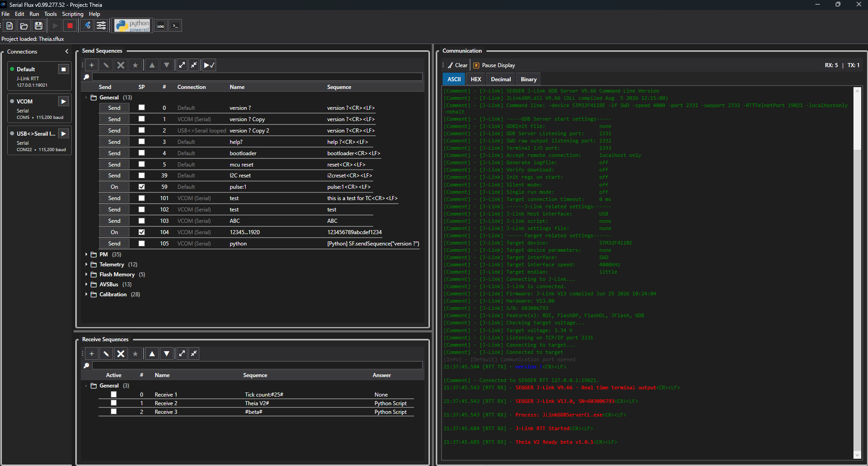
Task: Start the USB<>Serail connection
Action: pyautogui.click(x=64, y=134)
